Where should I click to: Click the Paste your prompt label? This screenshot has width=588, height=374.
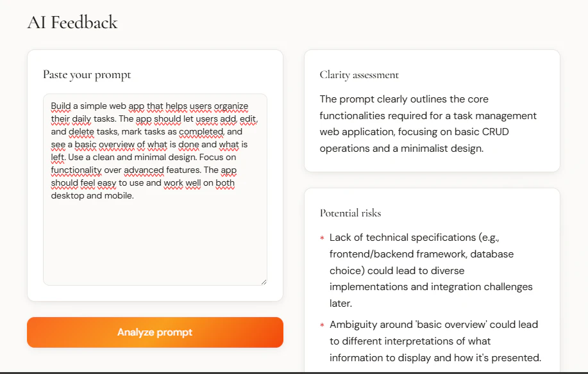[x=87, y=74]
